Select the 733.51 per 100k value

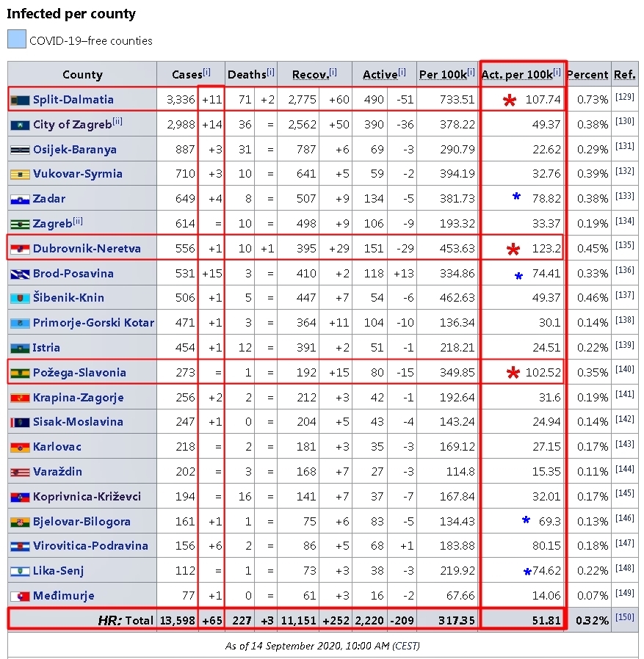tap(457, 100)
